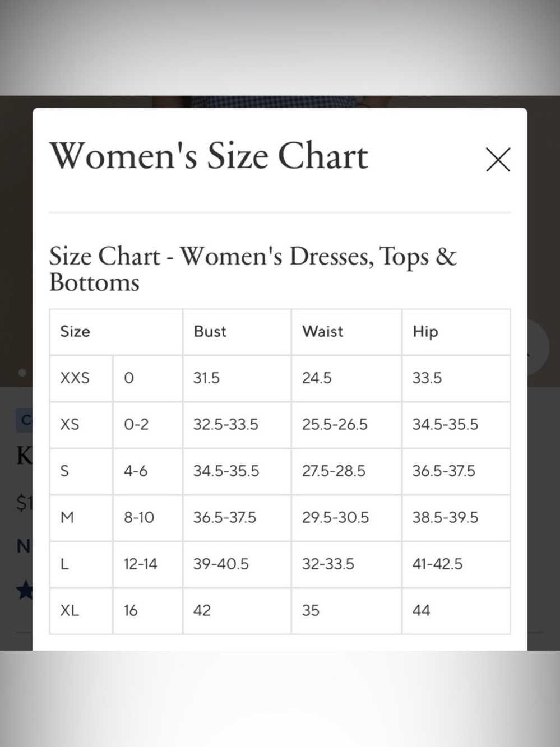The image size is (560, 747).
Task: Click the partially hidden next-image arrow button
Action: (x=538, y=347)
